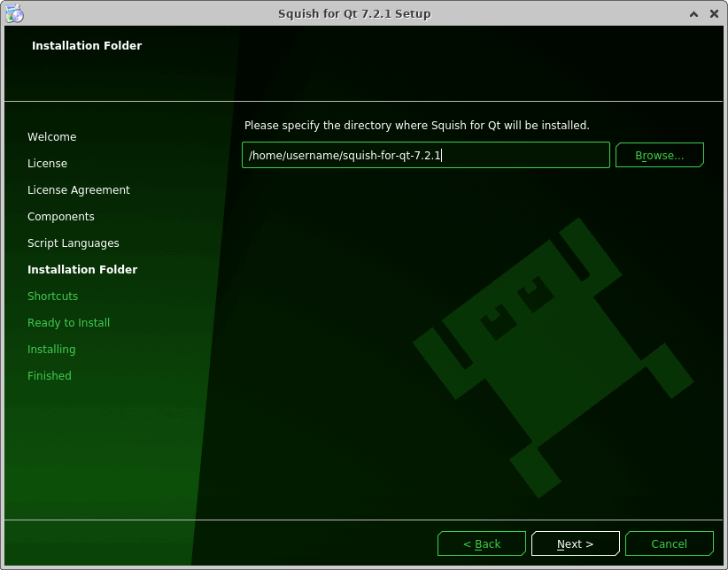The width and height of the screenshot is (728, 570).
Task: Click the 'Squish for Qt 7.2.1 Setup' title
Action: [354, 13]
